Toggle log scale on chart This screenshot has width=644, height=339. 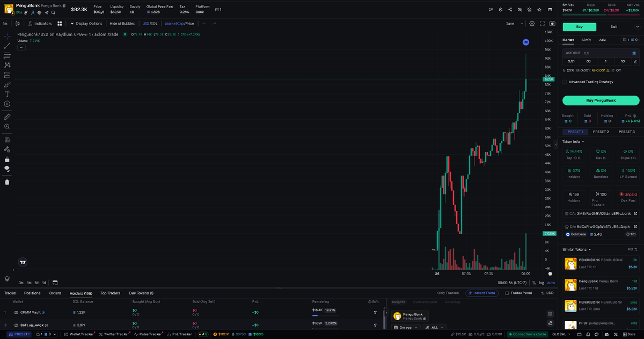coord(541,283)
